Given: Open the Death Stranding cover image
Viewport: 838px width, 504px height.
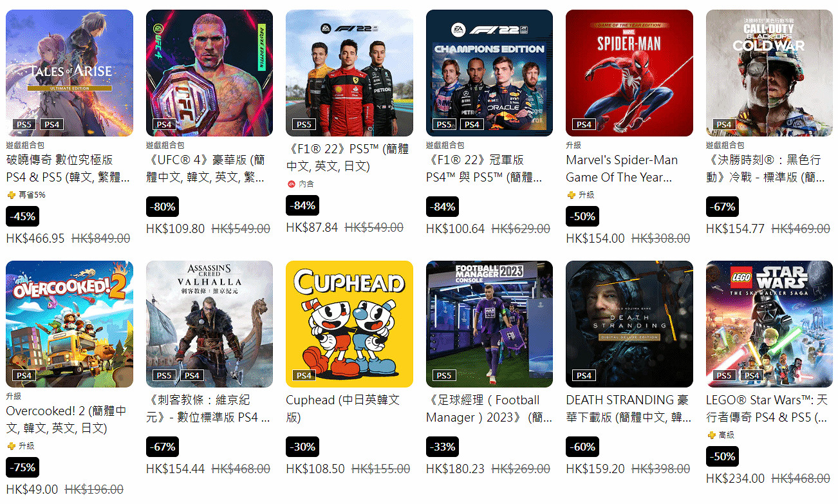Looking at the screenshot, I should (629, 324).
